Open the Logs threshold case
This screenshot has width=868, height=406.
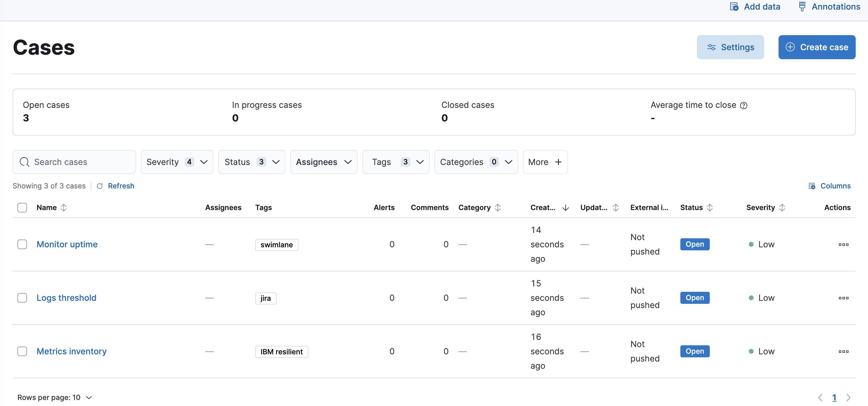[66, 298]
